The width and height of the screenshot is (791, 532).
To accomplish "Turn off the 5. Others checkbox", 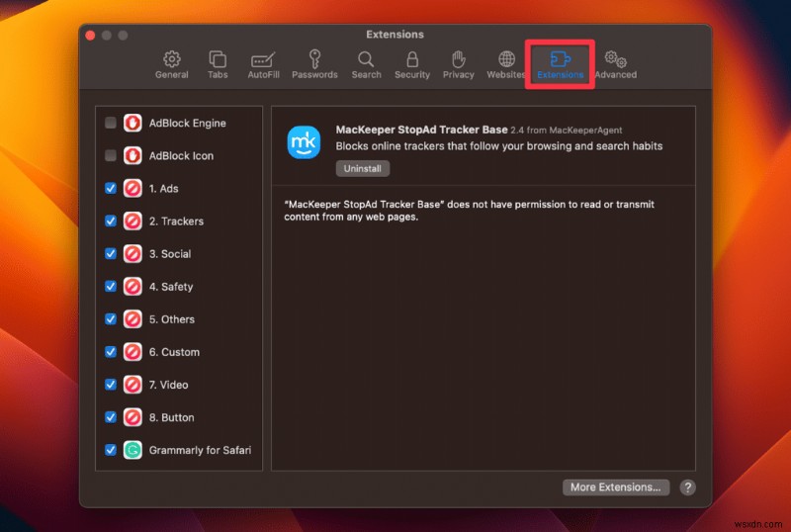I will coord(111,319).
